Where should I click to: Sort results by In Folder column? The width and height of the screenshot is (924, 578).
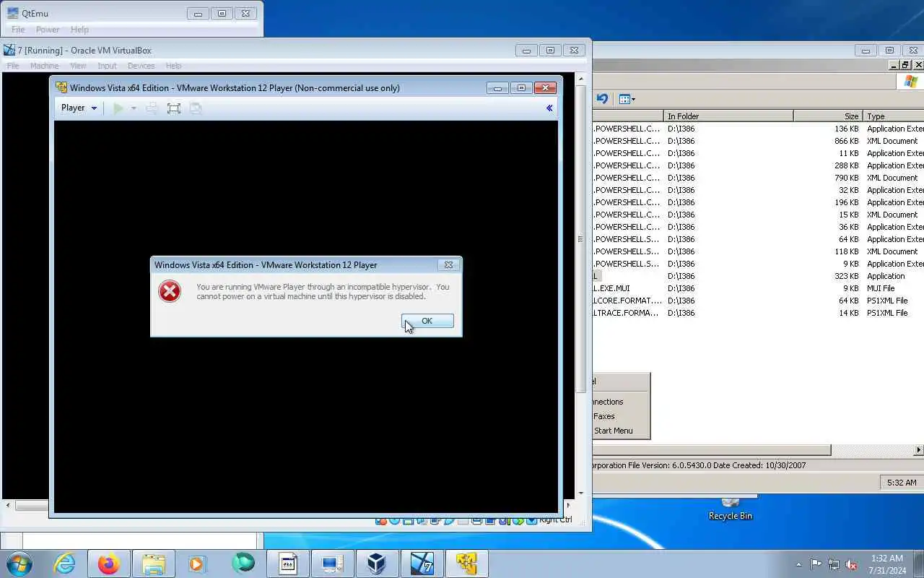[x=728, y=116]
